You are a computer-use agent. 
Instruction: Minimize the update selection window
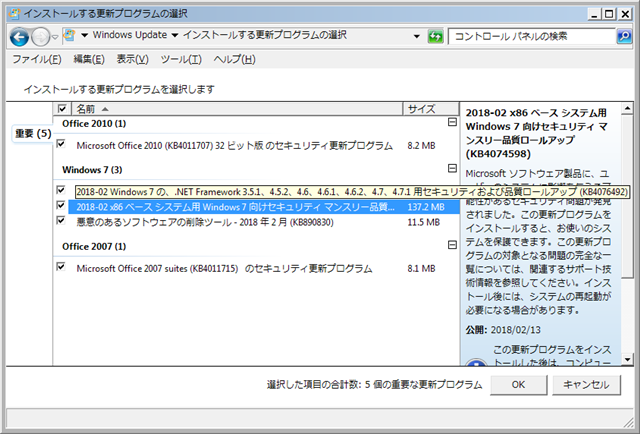click(595, 14)
